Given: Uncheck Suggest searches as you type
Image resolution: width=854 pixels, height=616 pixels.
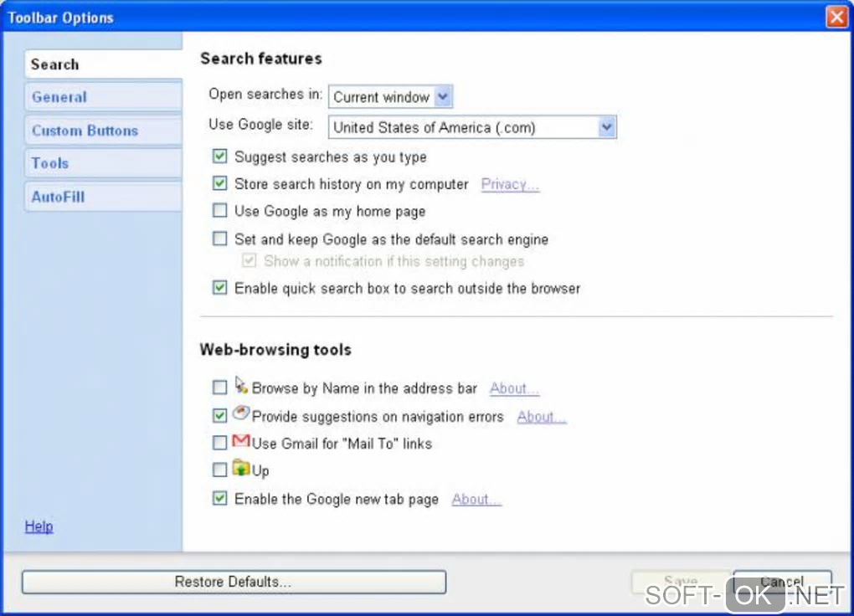Looking at the screenshot, I should 219,157.
